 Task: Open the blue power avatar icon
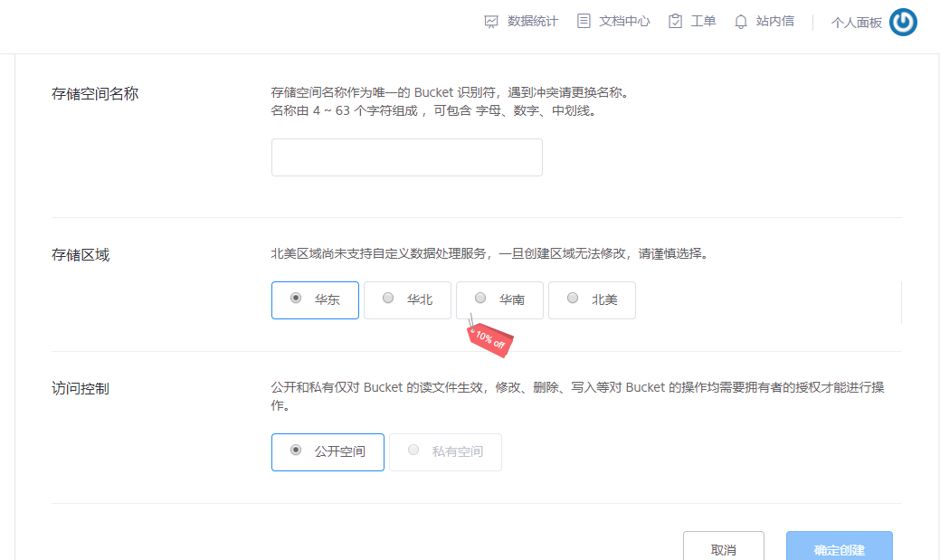click(x=903, y=23)
